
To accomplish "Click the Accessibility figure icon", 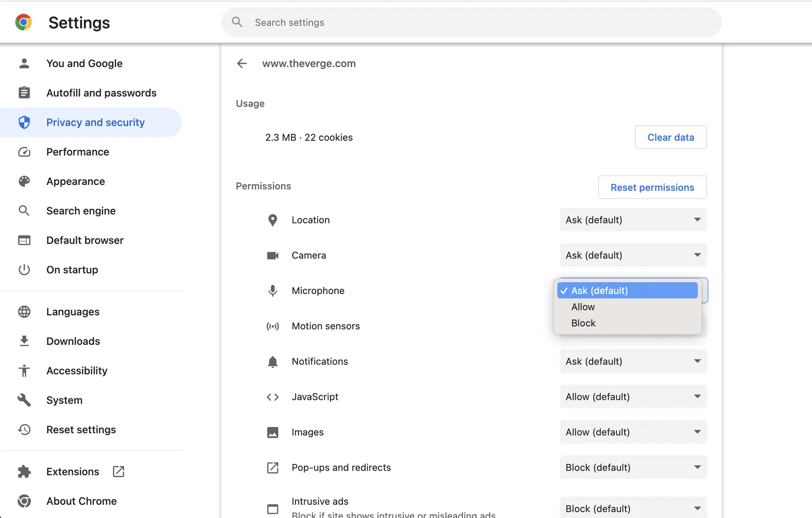I will click(24, 371).
